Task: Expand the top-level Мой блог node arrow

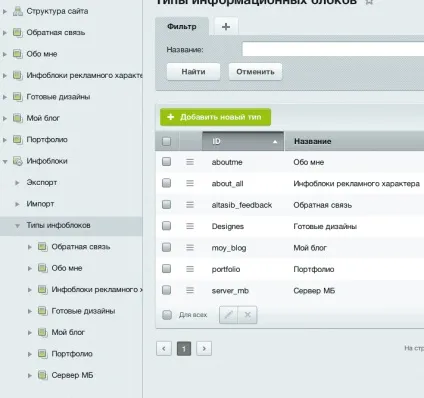Action: 5,118
